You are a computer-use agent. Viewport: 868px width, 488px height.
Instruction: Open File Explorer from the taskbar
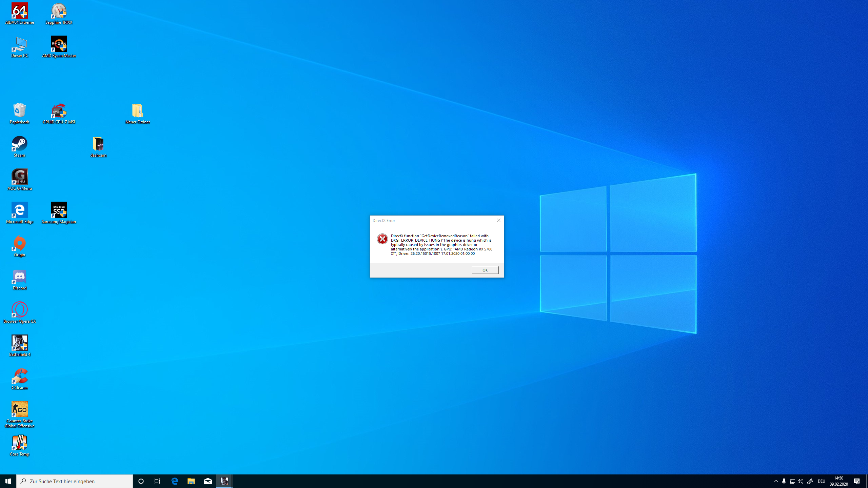tap(191, 481)
